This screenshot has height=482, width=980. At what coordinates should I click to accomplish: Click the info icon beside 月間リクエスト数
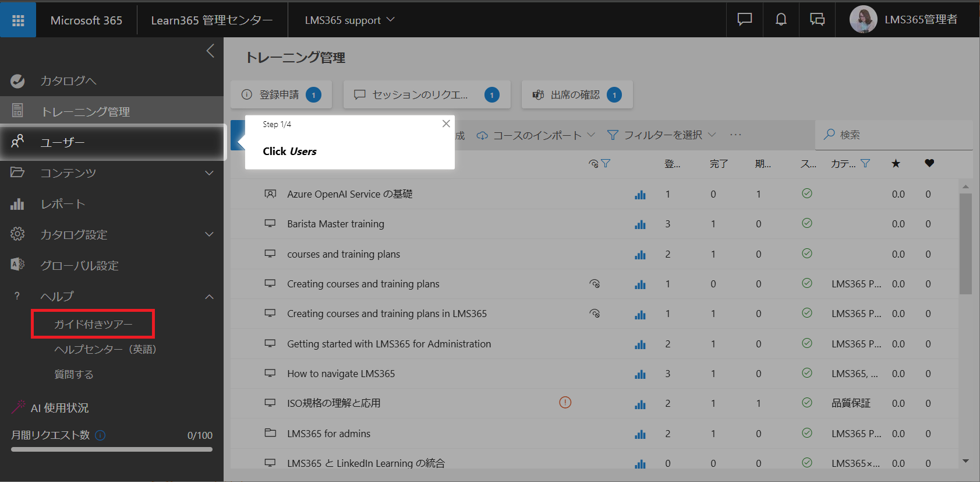coord(100,435)
